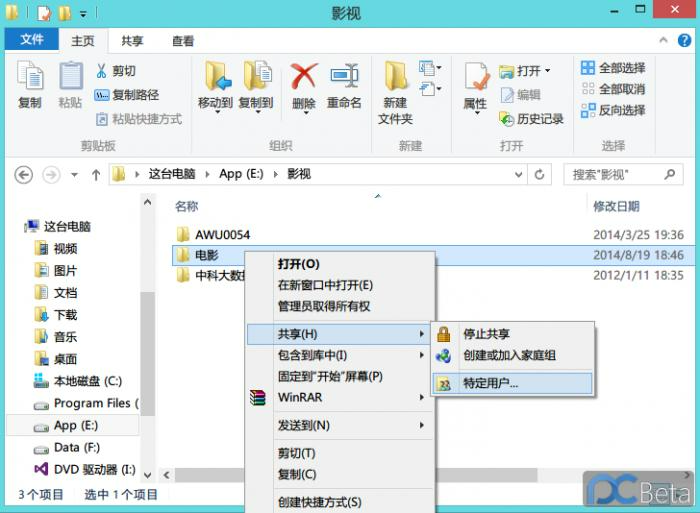700x513 pixels.
Task: Open the New item dropdown icon
Action: point(430,68)
